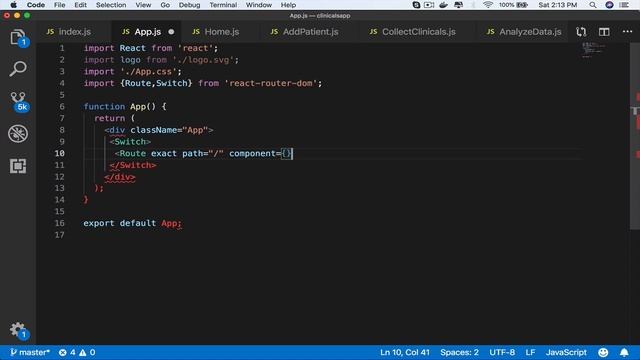The height and width of the screenshot is (360, 640).
Task: Click the Siri icon in menu bar
Action: 609,5
